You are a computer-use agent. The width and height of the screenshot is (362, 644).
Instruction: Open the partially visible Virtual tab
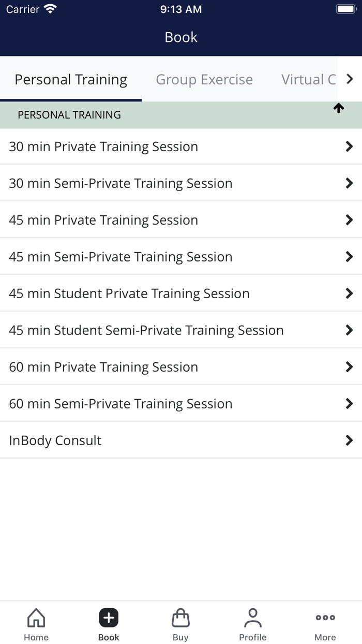coord(309,80)
